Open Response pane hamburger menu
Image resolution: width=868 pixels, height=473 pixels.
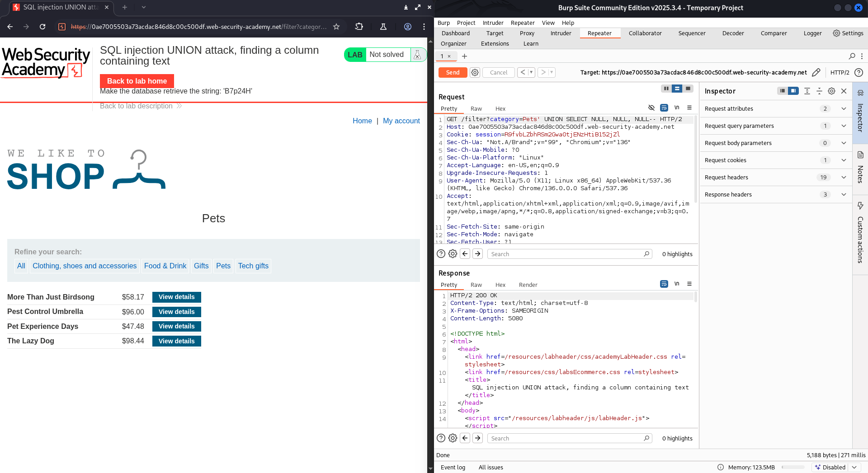689,284
